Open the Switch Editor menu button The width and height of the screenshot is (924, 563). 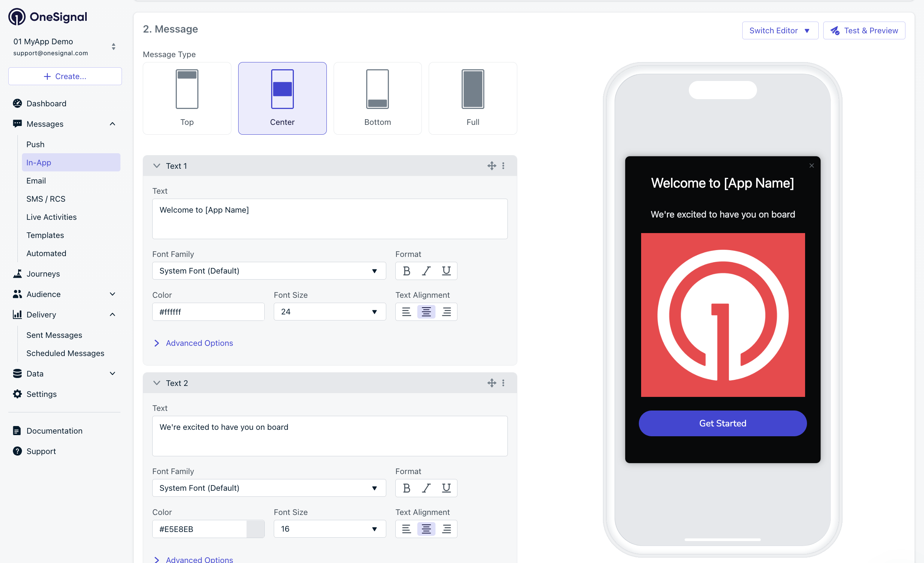pos(780,31)
